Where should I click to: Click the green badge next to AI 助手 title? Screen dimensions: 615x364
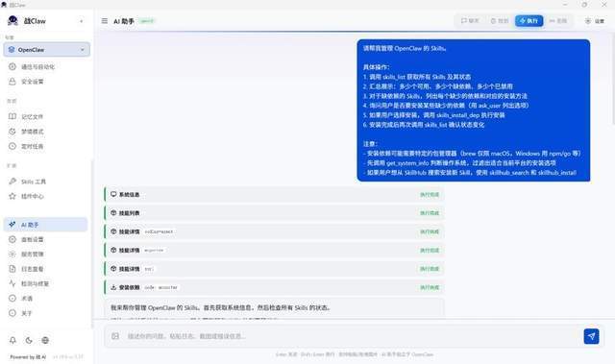(x=147, y=21)
